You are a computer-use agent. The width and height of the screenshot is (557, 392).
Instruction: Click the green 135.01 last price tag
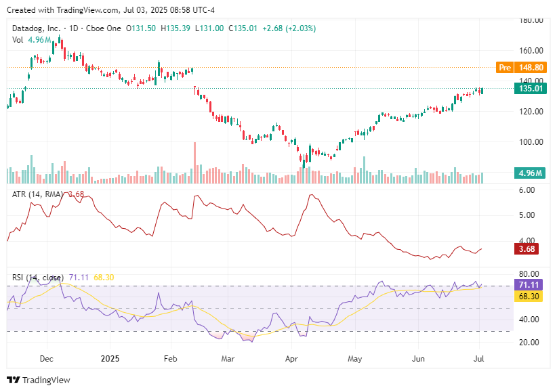(531, 89)
